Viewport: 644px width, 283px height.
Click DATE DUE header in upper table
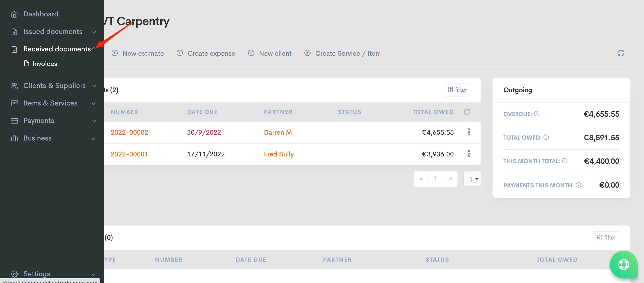tap(202, 112)
